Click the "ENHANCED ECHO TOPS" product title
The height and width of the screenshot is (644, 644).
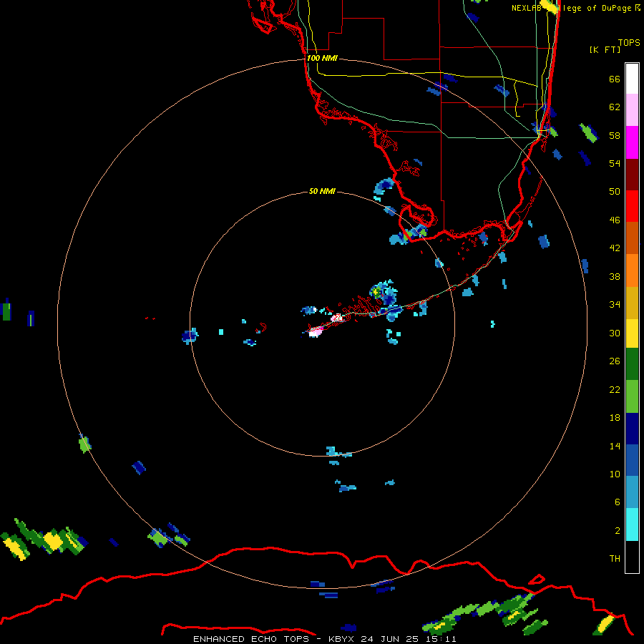coord(251,639)
